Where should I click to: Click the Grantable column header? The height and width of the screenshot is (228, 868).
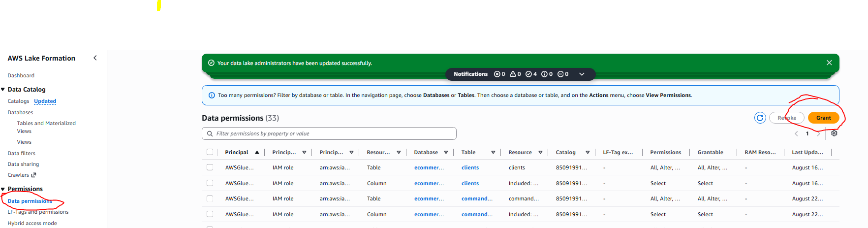pos(710,152)
